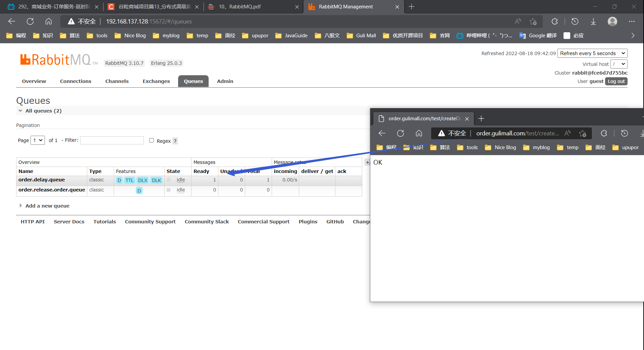
Task: Open the Community Slack link
Action: tap(207, 222)
